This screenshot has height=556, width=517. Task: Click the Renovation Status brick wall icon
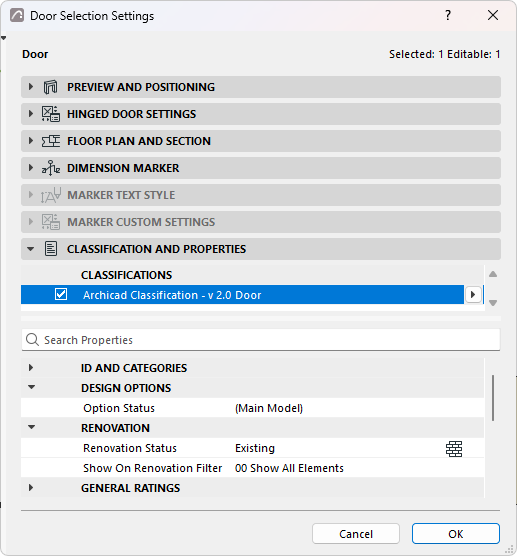[x=454, y=449]
